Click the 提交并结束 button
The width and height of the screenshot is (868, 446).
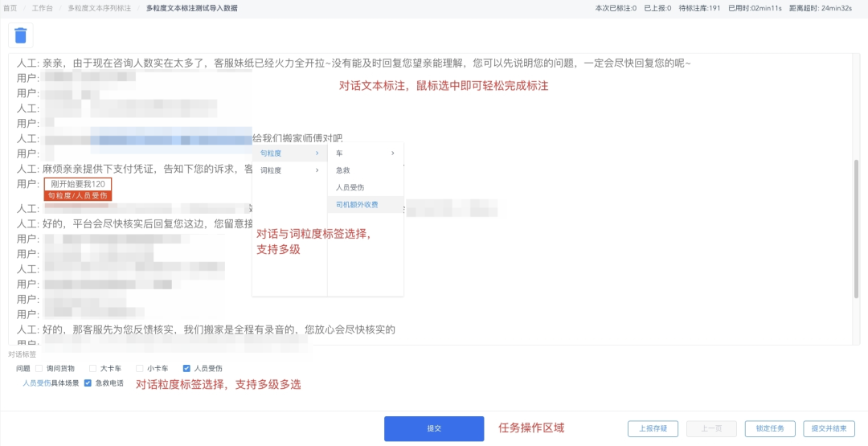[x=829, y=429]
